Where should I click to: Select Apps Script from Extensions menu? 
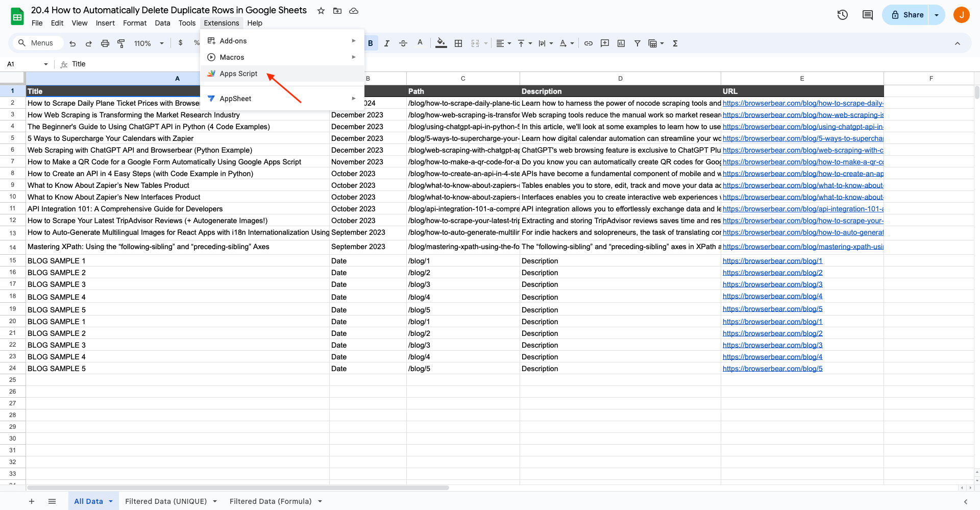[238, 74]
